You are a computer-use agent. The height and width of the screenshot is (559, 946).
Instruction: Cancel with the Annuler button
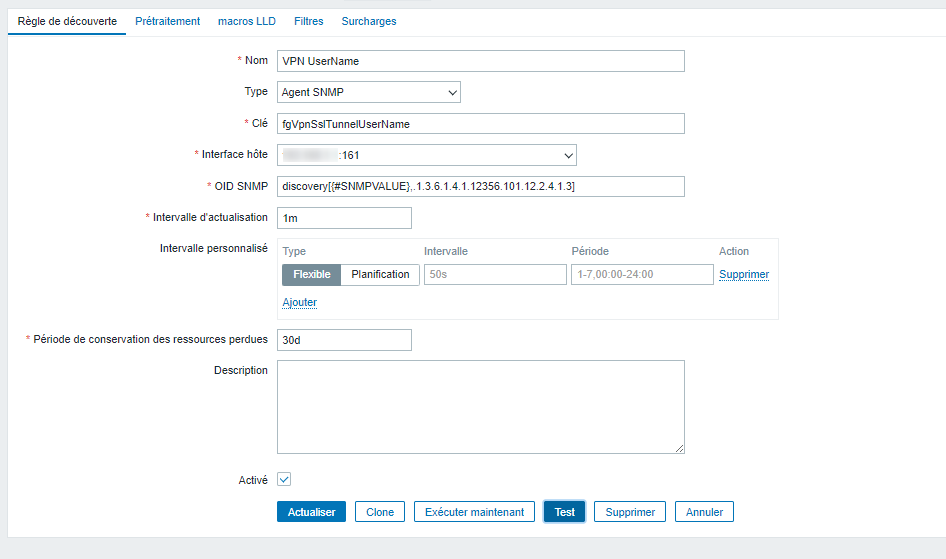tap(704, 512)
